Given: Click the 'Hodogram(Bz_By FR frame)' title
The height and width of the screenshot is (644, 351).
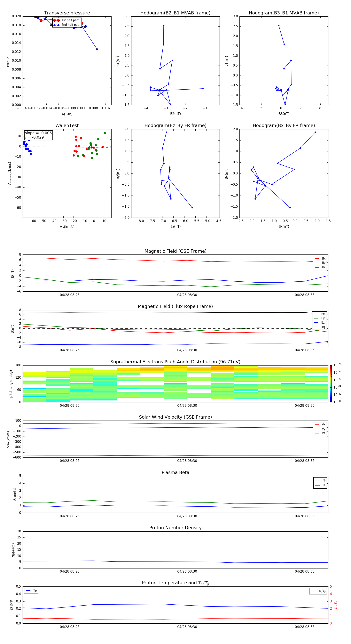Looking at the screenshot, I should [x=175, y=125].
